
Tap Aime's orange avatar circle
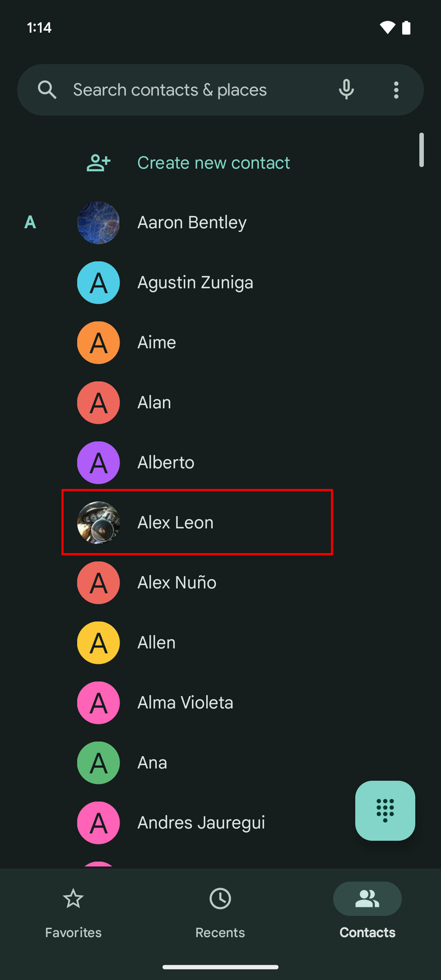coord(99,342)
